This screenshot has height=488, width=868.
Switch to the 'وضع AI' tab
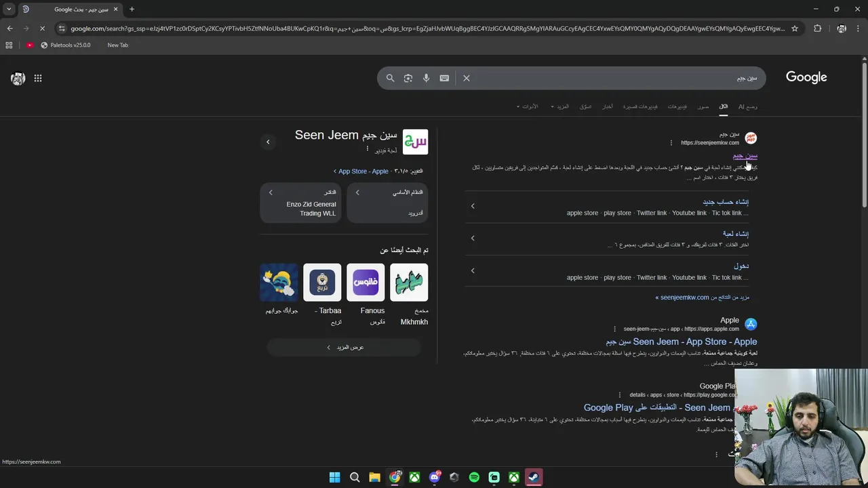click(748, 106)
